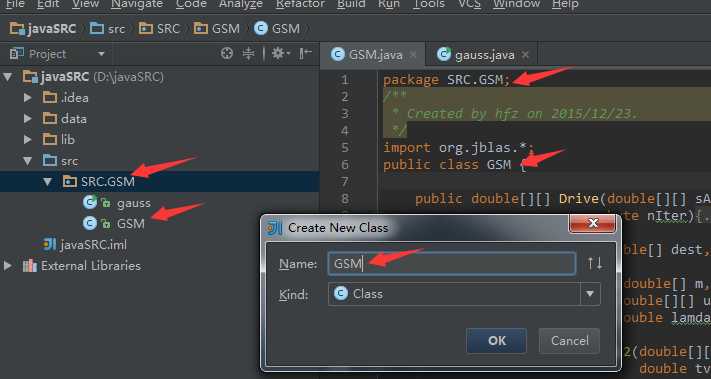
Task: Click the sort arrows icon beside Name
Action: click(594, 263)
